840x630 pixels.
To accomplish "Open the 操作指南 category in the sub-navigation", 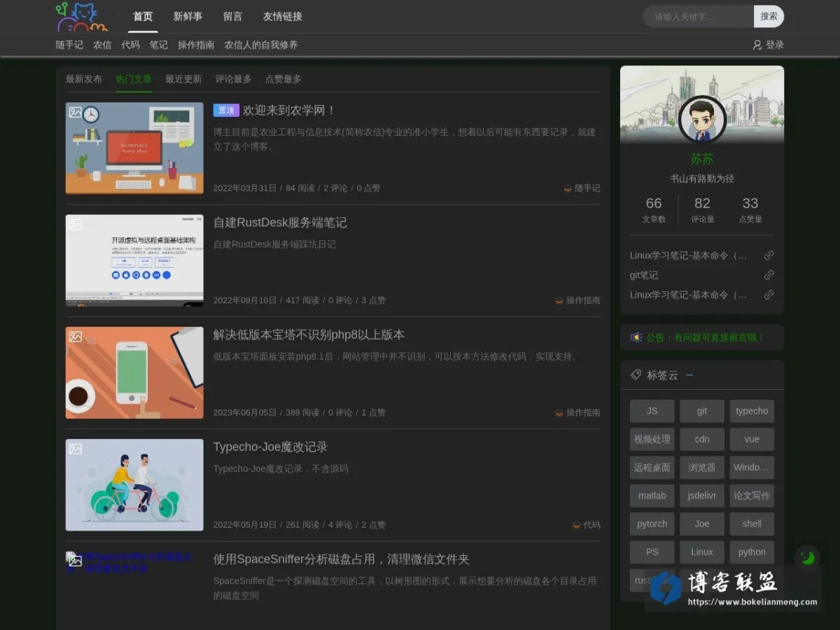I will point(196,45).
